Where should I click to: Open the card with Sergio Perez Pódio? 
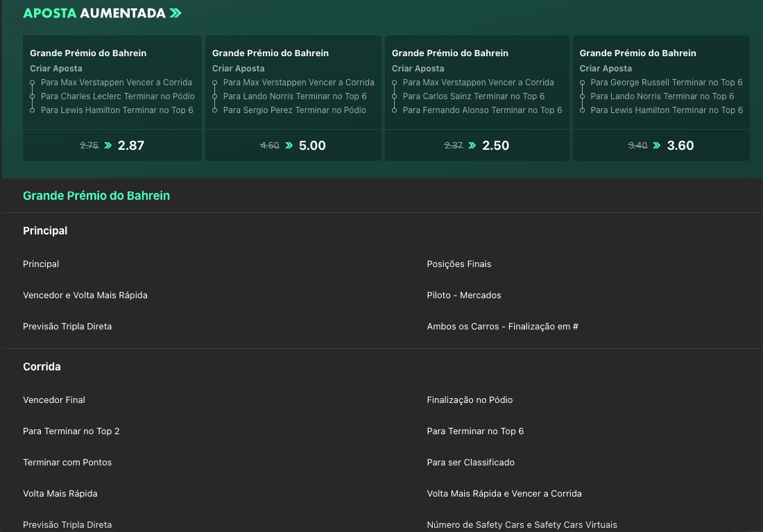(293, 98)
